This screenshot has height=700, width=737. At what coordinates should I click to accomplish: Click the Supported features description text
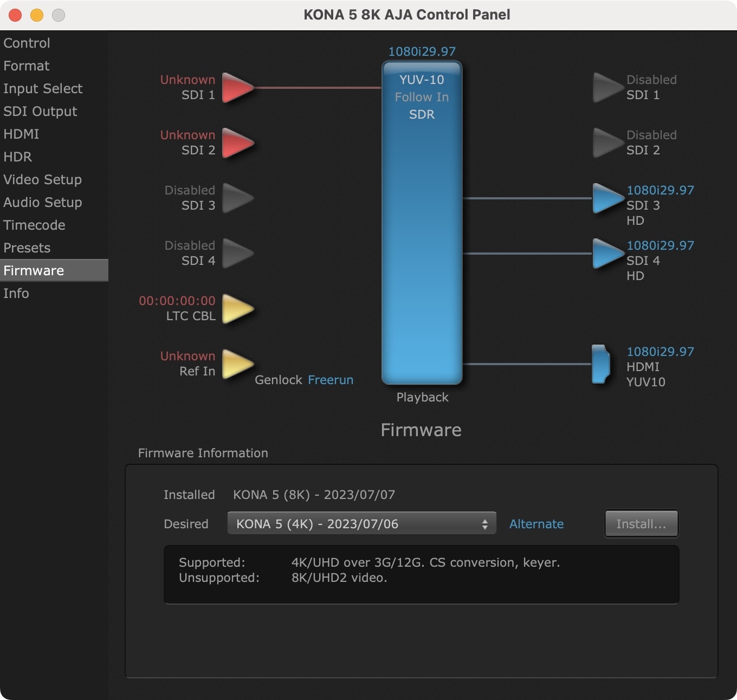425,562
